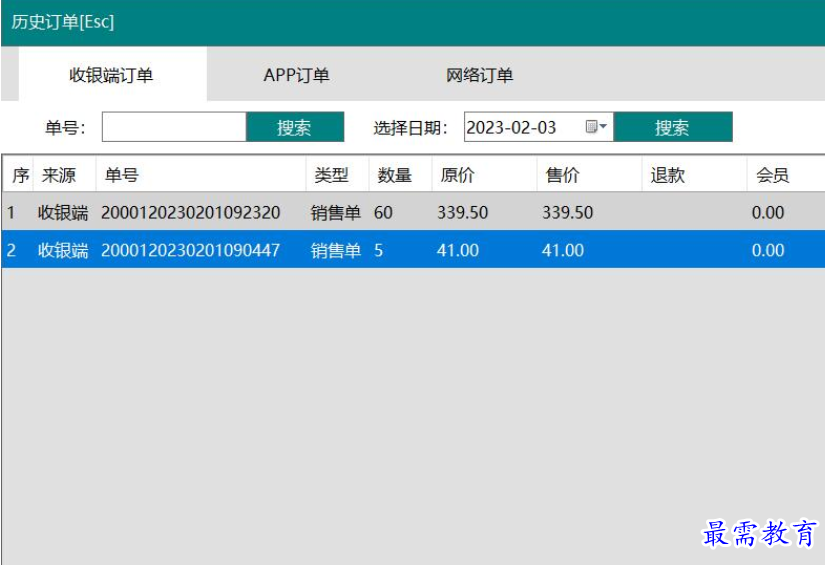Click member value 0.00 in row 1
Viewport: 825px width, 565px height.
pyautogui.click(x=768, y=213)
